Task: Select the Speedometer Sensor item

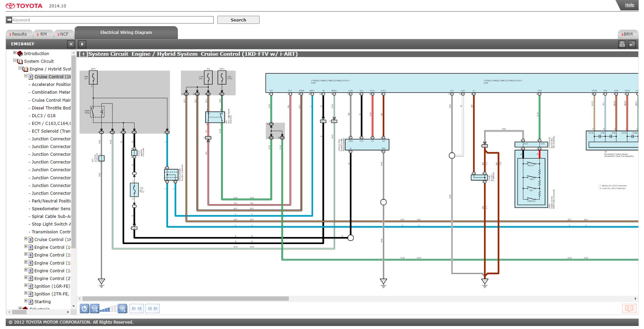Action: (51, 209)
